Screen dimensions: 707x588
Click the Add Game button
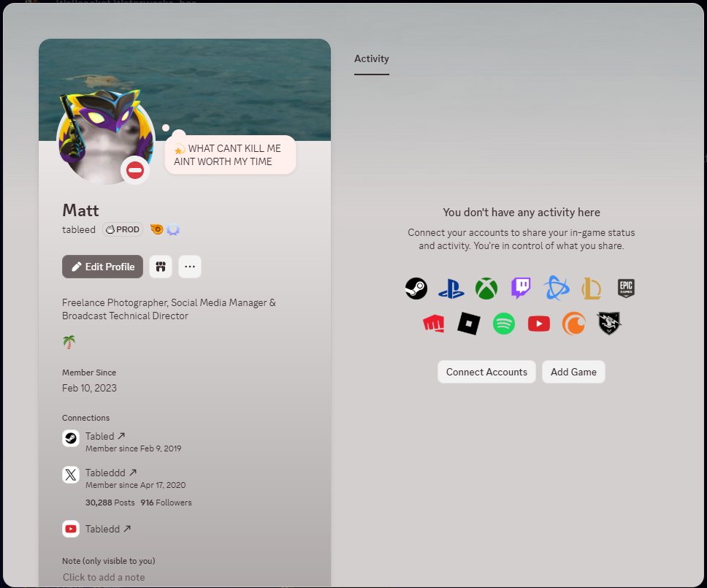pyautogui.click(x=573, y=372)
